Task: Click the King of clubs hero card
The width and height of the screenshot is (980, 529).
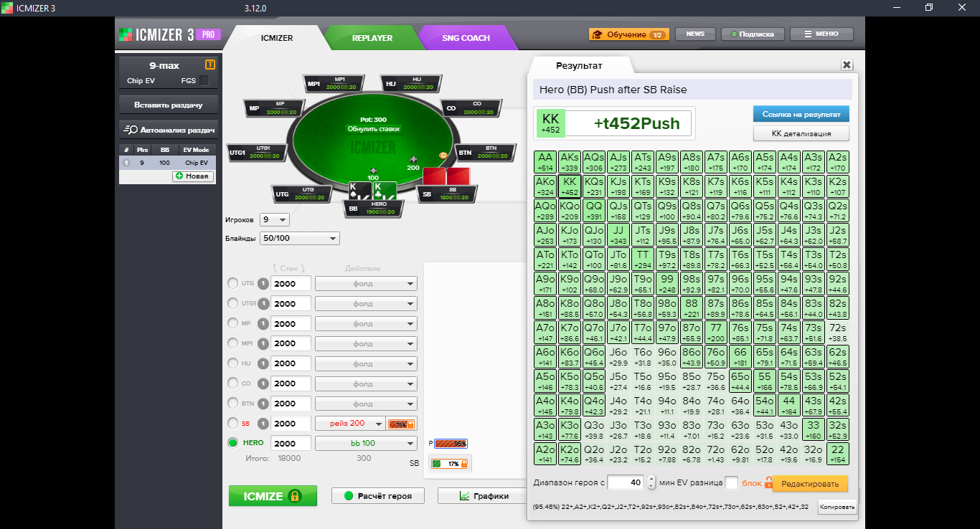Action: pos(385,191)
